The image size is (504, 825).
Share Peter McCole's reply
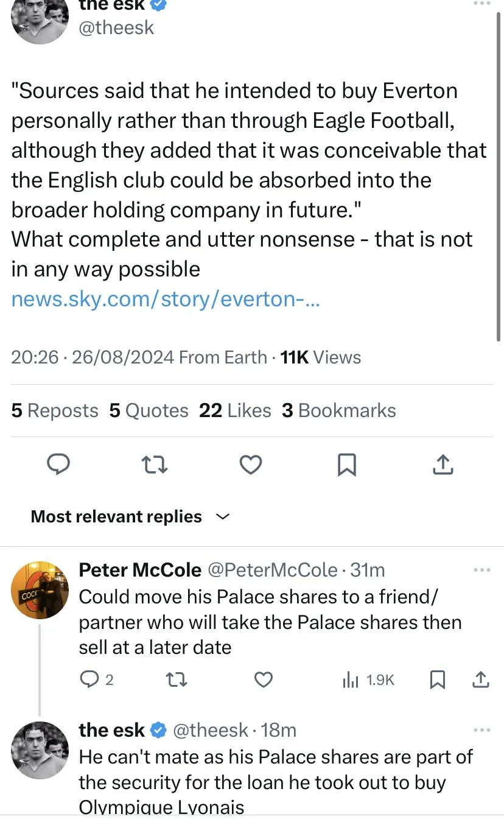click(481, 679)
